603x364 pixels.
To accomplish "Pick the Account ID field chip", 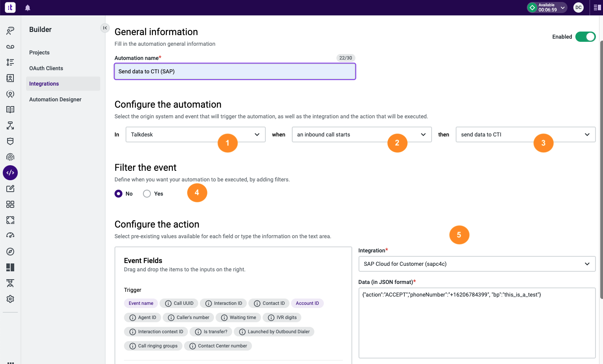I will (x=307, y=303).
